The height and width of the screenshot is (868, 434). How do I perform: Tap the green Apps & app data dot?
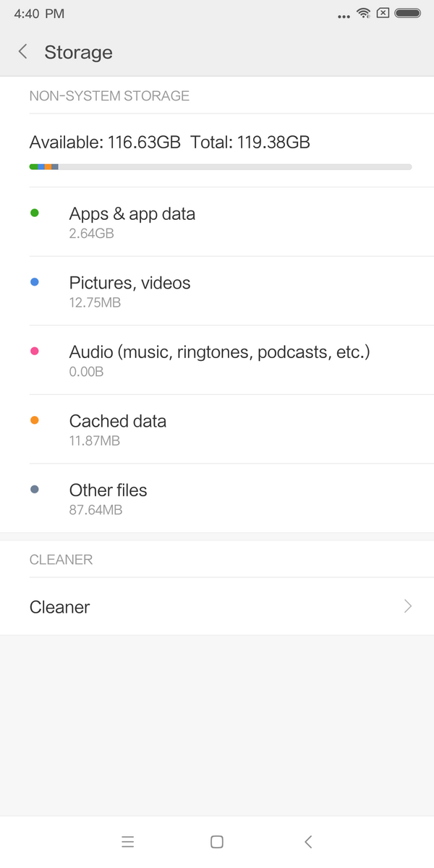(x=34, y=213)
